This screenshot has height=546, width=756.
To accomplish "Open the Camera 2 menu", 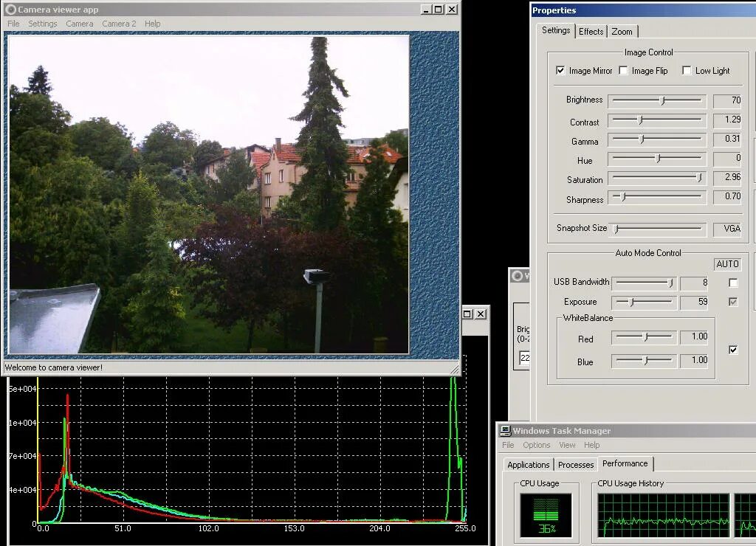I will [x=118, y=24].
